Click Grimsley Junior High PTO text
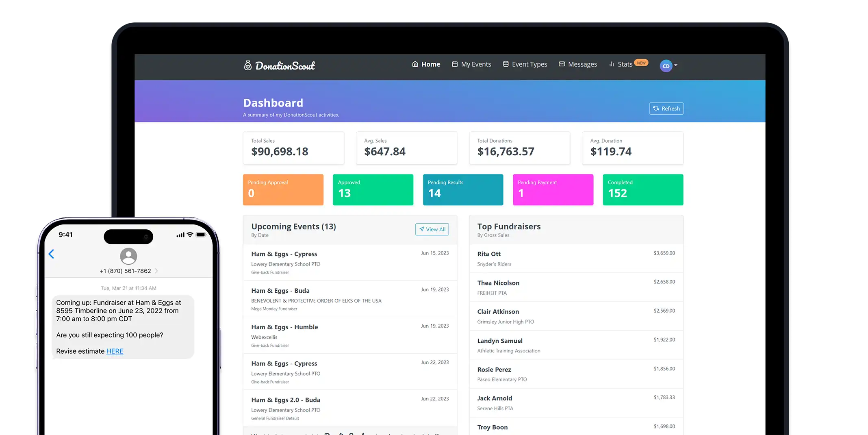The image size is (868, 435). pos(506,322)
